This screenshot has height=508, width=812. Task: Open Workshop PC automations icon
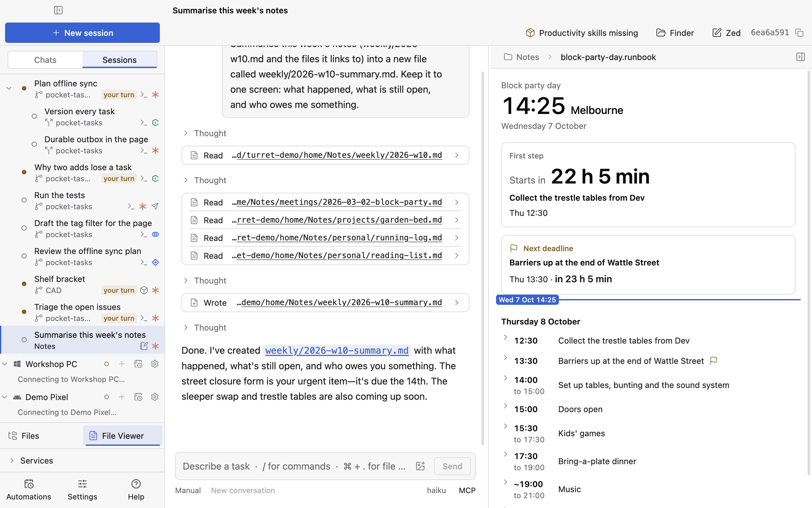click(138, 364)
